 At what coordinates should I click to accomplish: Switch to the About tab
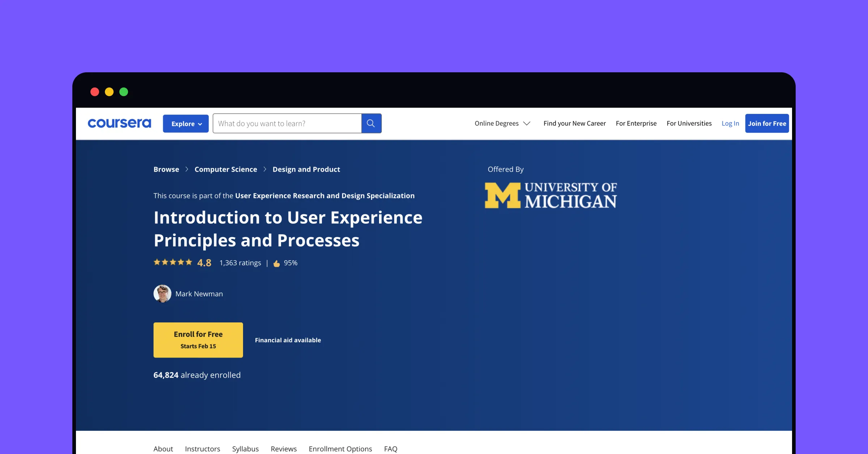coord(163,449)
